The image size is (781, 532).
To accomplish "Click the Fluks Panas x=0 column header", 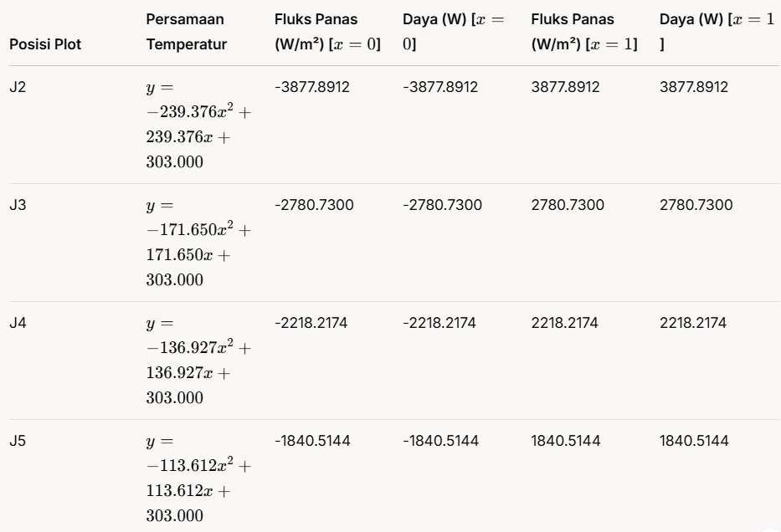I will [x=327, y=30].
